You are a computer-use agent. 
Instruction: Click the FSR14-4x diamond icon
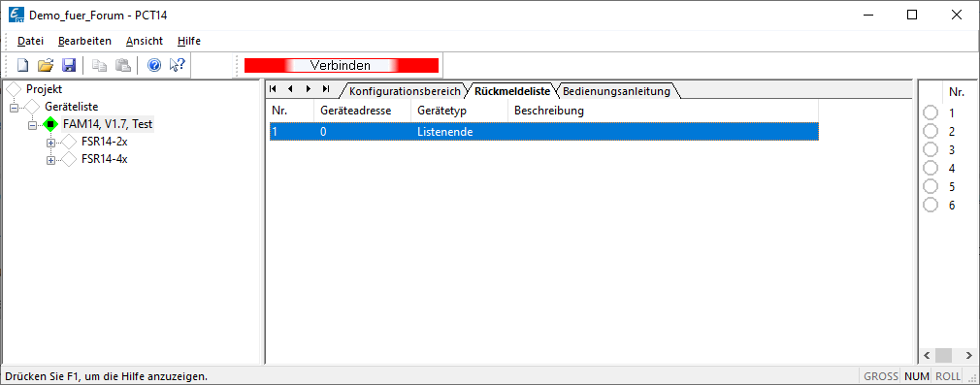tap(69, 159)
